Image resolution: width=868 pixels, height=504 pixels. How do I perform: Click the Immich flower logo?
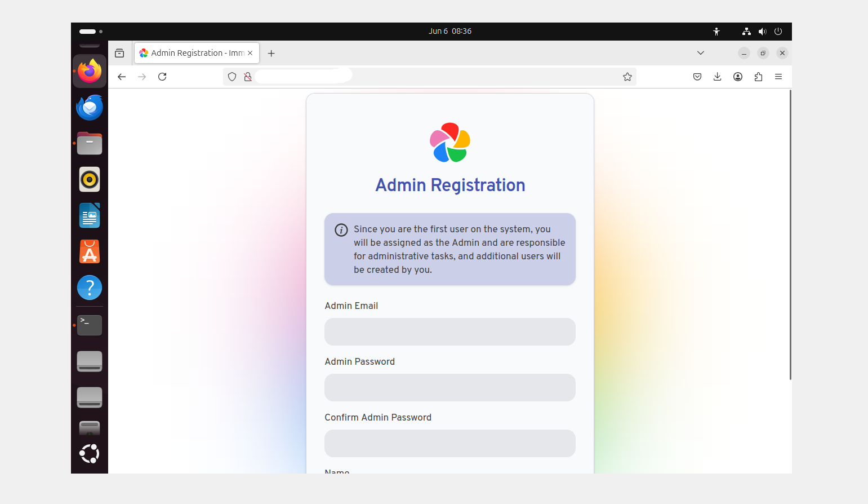[x=450, y=143]
